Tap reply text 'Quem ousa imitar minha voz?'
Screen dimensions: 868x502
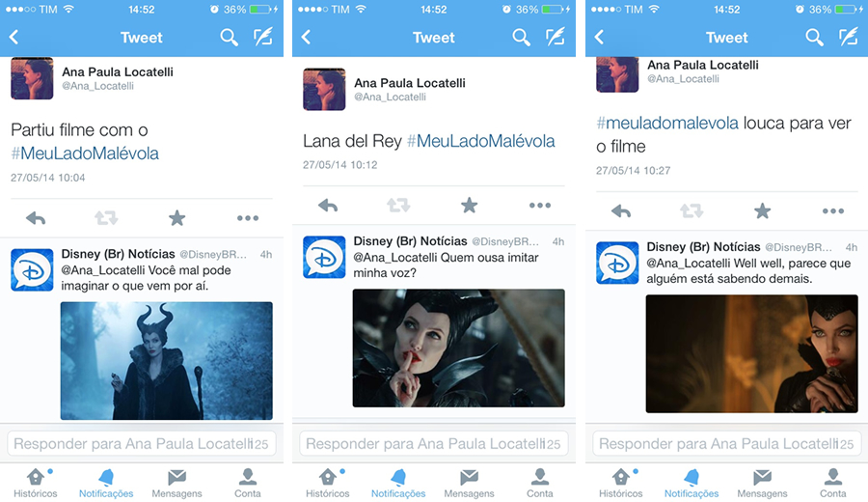coord(447,265)
